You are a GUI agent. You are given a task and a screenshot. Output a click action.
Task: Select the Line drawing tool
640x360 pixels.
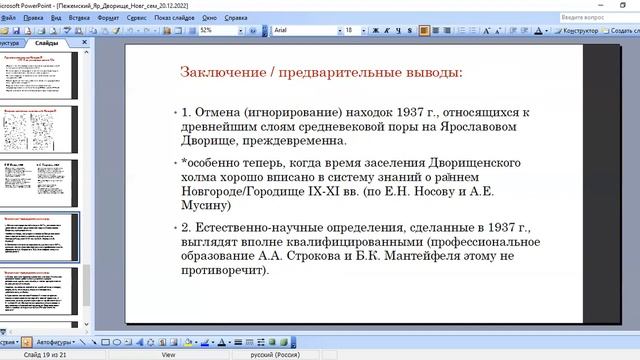(x=82, y=342)
